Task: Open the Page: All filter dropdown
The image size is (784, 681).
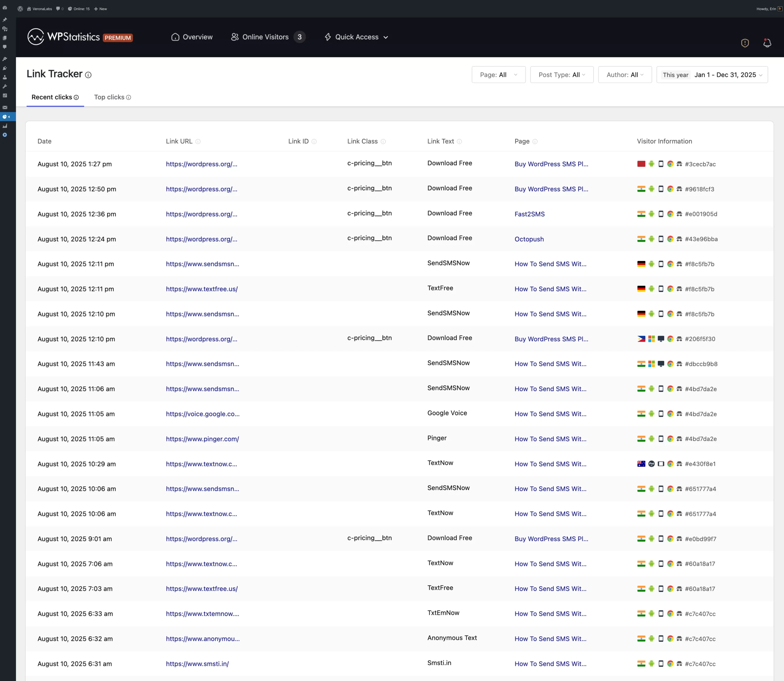Action: pos(499,75)
